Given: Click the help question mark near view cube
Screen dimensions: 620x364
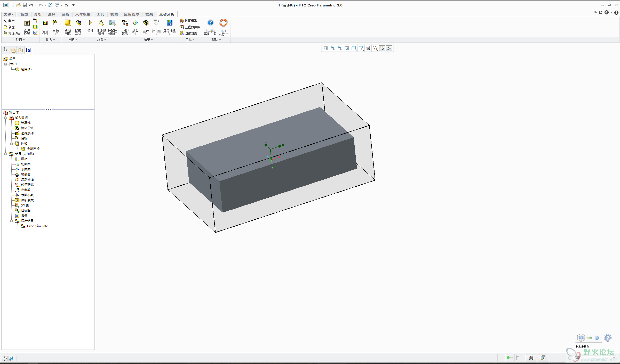Looking at the screenshot, I should (x=608, y=338).
